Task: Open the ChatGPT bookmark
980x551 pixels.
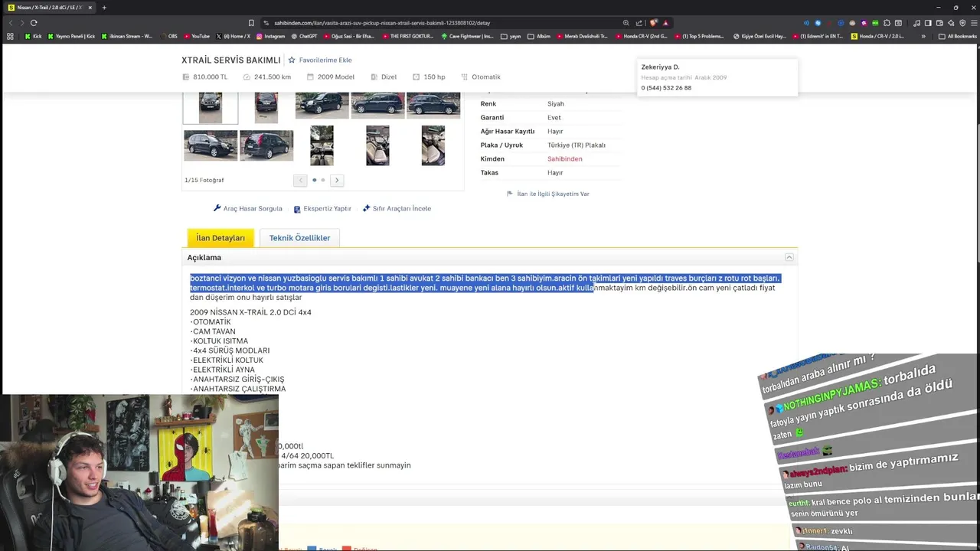Action: point(304,36)
